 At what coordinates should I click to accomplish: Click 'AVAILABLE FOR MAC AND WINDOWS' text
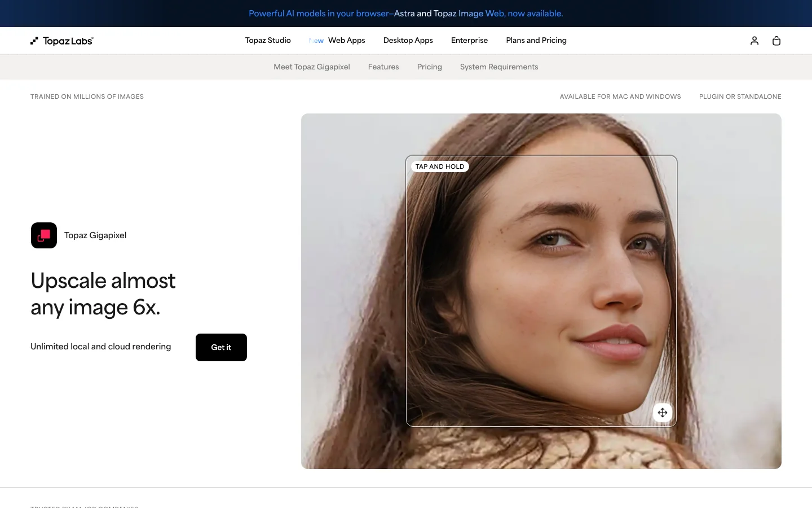[620, 97]
